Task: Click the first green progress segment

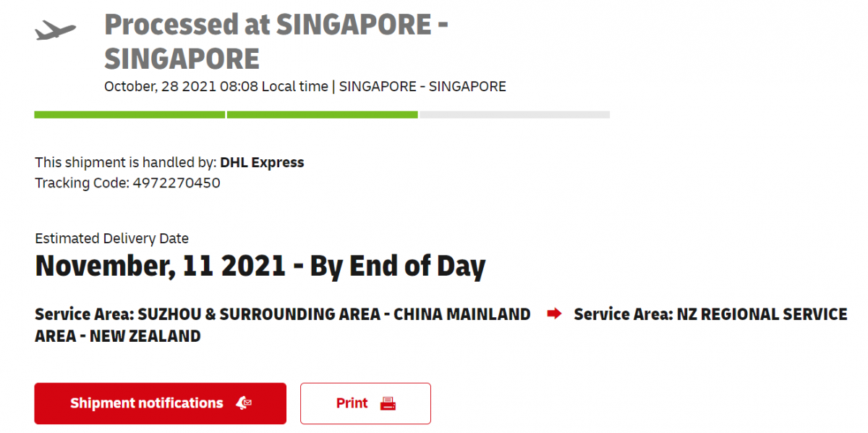Action: click(x=129, y=114)
